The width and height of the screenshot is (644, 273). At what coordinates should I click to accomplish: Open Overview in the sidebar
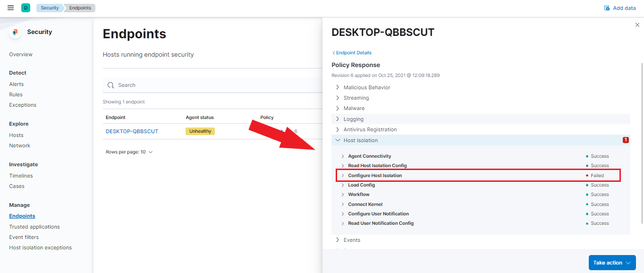tap(21, 54)
